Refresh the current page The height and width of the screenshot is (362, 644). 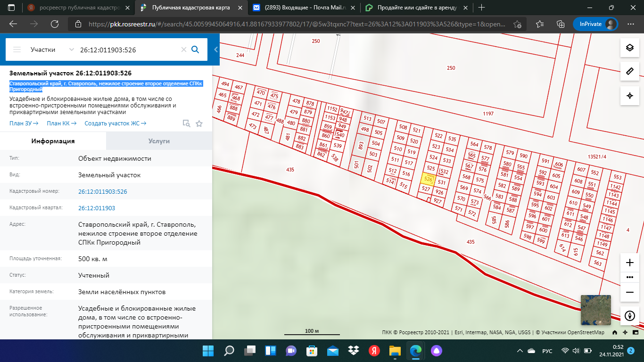(x=55, y=24)
